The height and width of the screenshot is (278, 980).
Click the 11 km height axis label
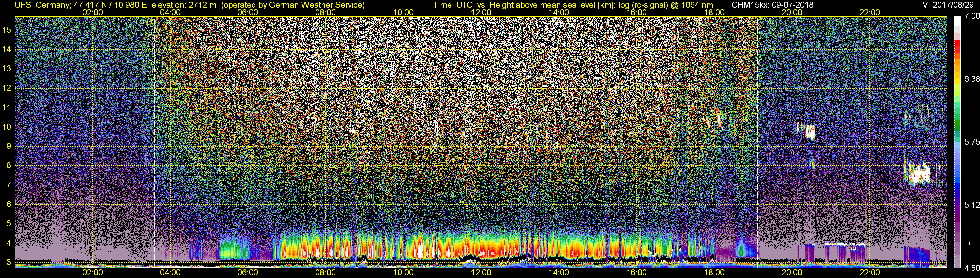pos(7,107)
